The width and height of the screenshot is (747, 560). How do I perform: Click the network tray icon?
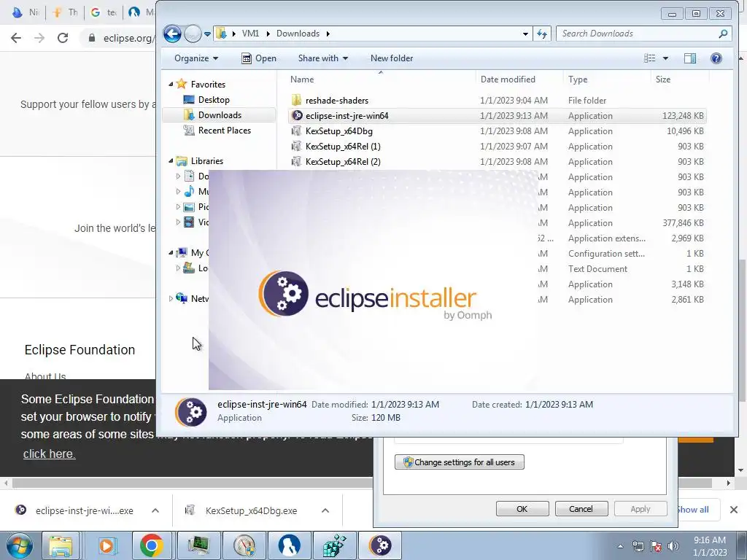638,546
